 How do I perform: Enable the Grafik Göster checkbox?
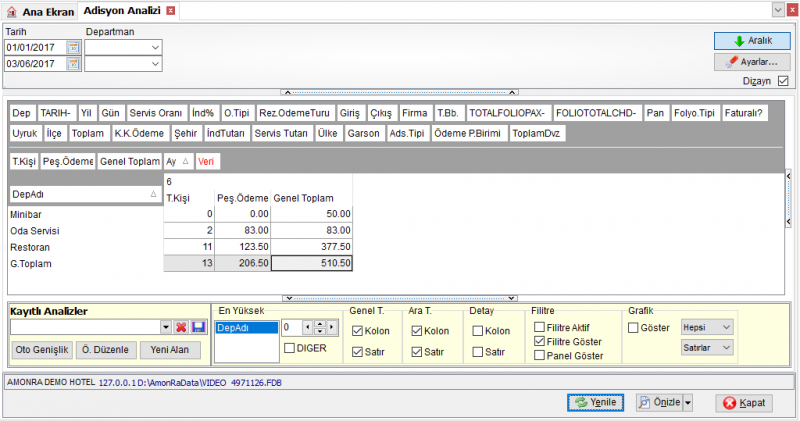pos(633,328)
